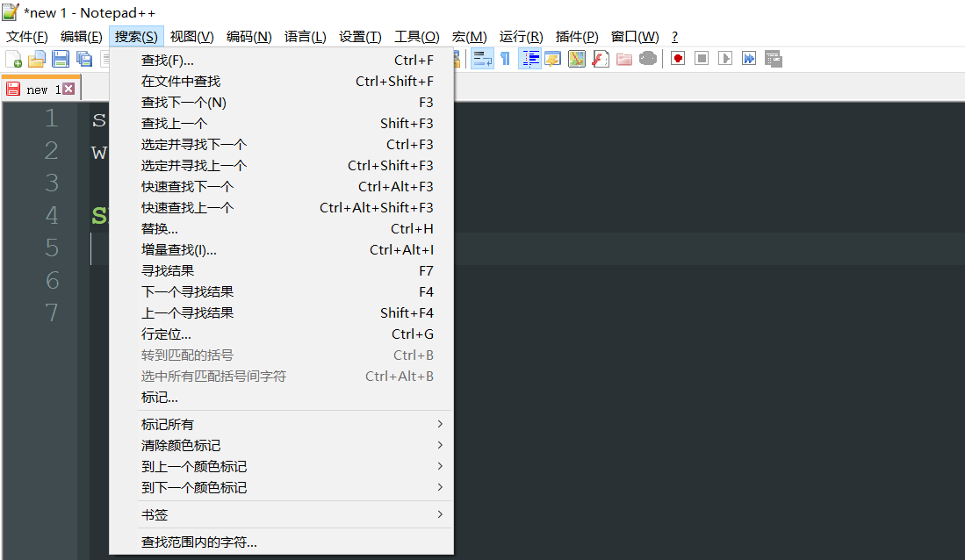Screen dimensions: 965x560
Task: Open the 运行(R) menu
Action: click(522, 37)
